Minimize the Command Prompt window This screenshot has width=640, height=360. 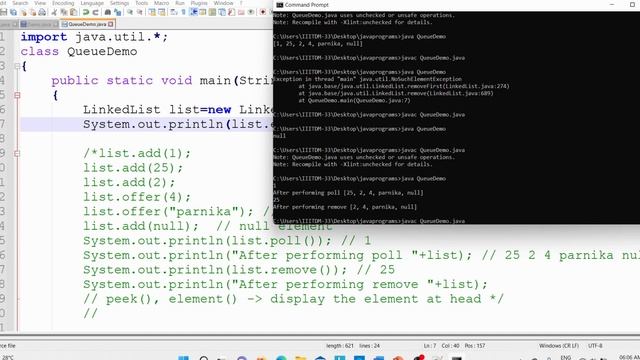tap(612, 4)
